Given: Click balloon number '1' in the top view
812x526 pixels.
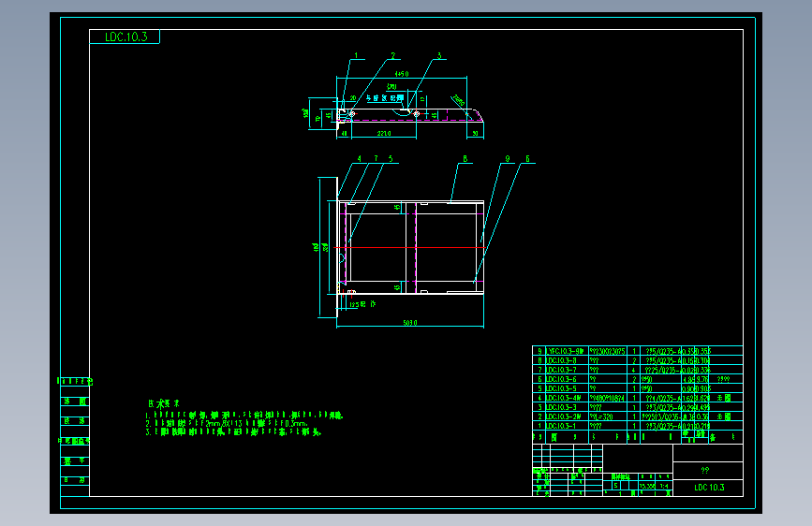Looking at the screenshot, I should click(x=356, y=55).
